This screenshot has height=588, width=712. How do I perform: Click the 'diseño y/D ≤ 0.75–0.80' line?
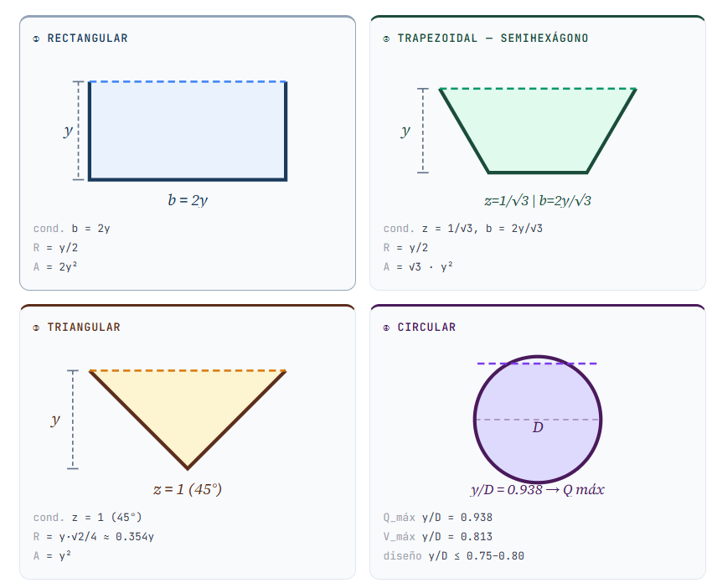453,555
